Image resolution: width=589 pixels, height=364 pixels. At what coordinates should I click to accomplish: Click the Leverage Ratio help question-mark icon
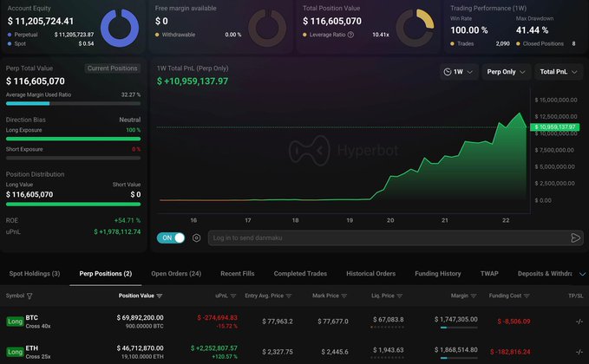click(x=350, y=35)
